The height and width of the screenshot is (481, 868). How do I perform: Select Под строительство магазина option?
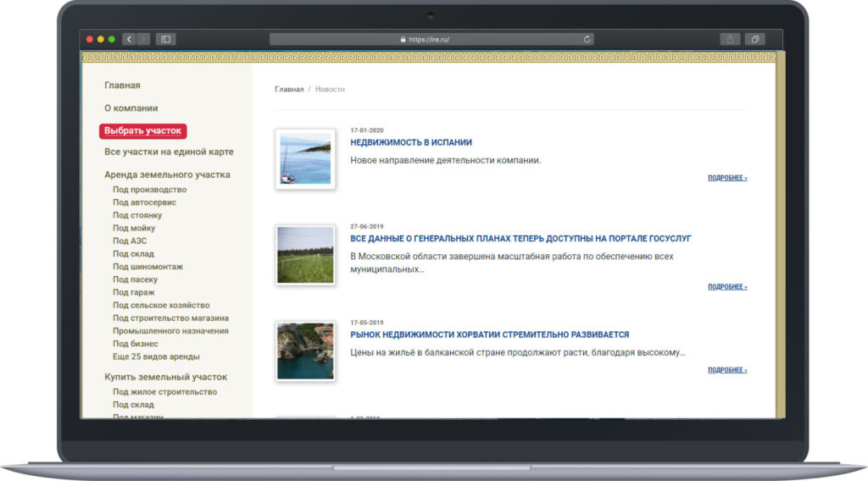pyautogui.click(x=170, y=318)
